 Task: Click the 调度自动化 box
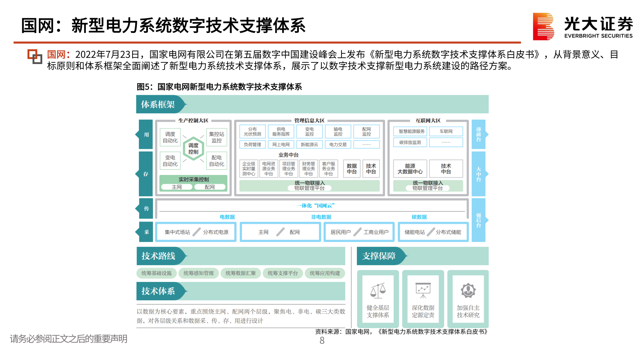click(x=170, y=137)
